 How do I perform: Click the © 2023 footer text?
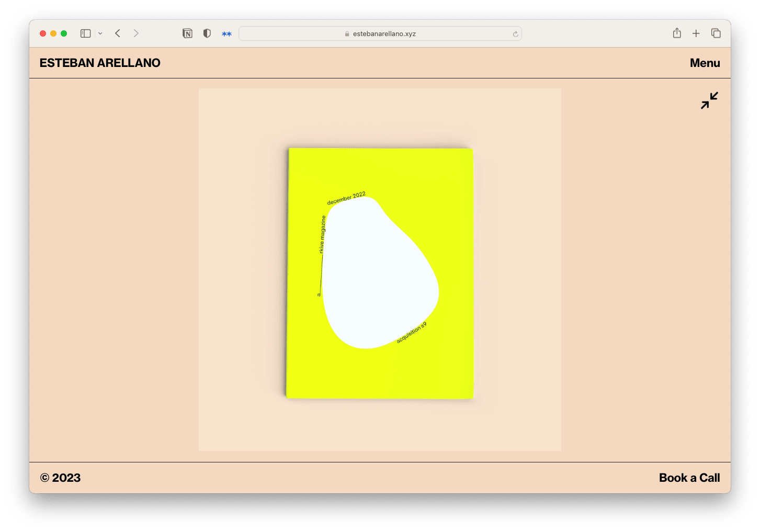point(60,478)
